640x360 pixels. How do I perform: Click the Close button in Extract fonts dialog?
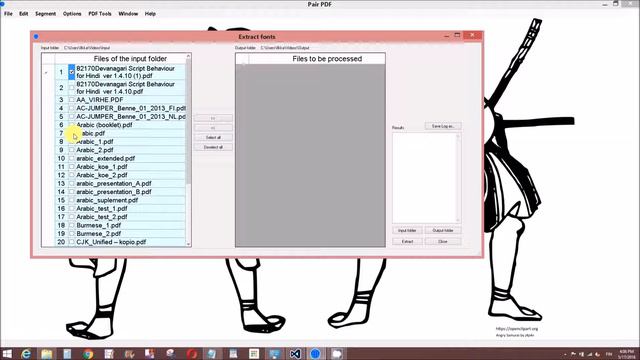[443, 242]
